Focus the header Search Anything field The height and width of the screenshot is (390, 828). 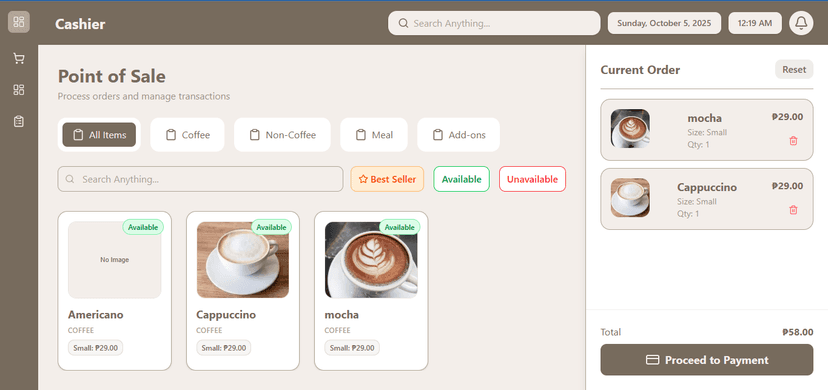(494, 23)
